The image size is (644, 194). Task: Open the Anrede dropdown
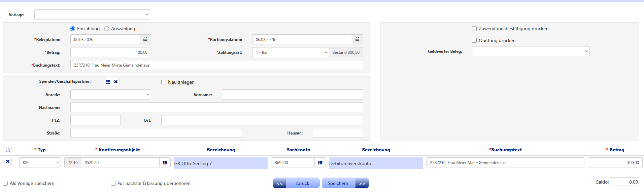coord(110,95)
